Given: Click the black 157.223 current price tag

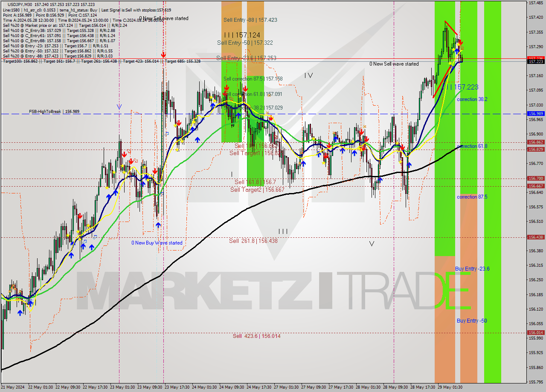Looking at the screenshot, I should [x=536, y=62].
